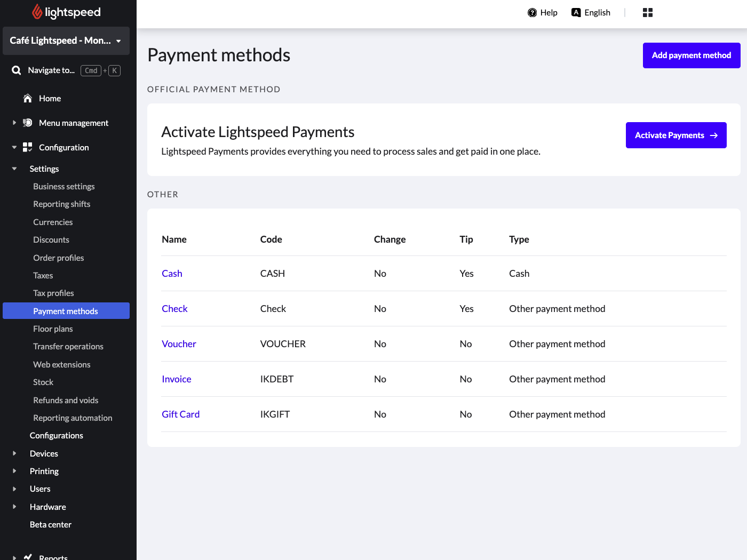Expand the Users section arrow
The image size is (747, 560).
point(14,489)
